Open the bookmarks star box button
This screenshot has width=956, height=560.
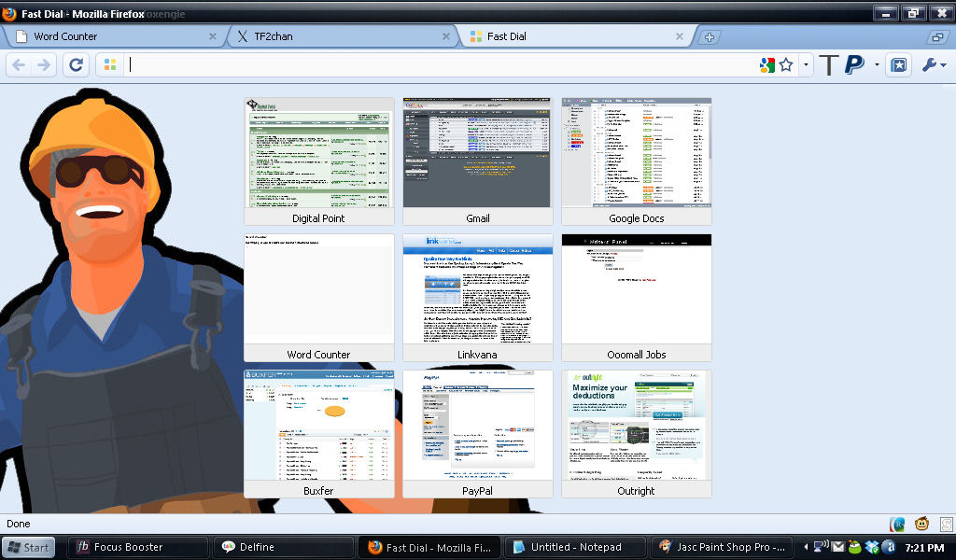(898, 65)
